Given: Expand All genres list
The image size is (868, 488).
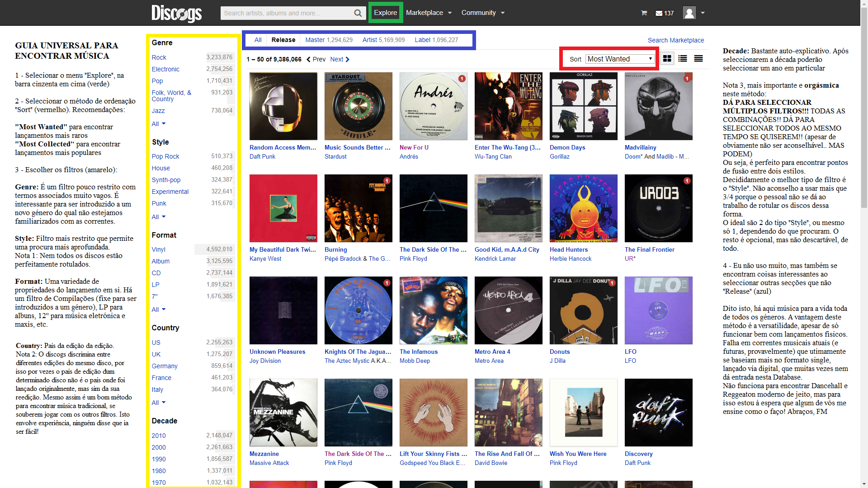Looking at the screenshot, I should 159,124.
